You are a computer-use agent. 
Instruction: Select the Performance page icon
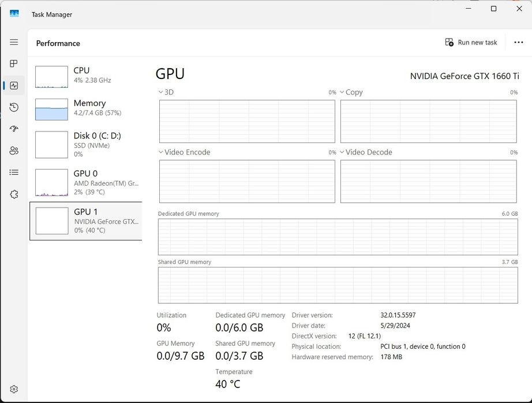click(x=14, y=85)
